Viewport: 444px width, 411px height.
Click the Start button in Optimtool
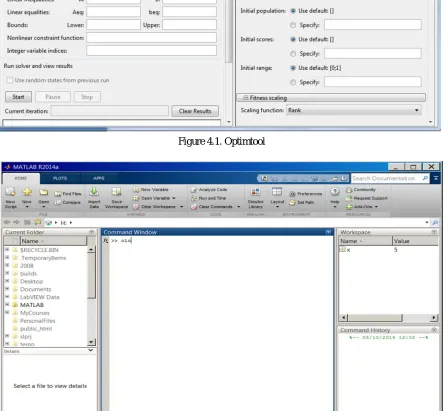coord(18,97)
